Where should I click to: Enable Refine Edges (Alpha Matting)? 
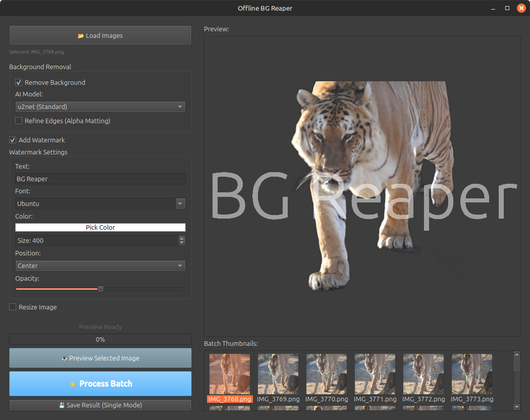click(x=19, y=121)
